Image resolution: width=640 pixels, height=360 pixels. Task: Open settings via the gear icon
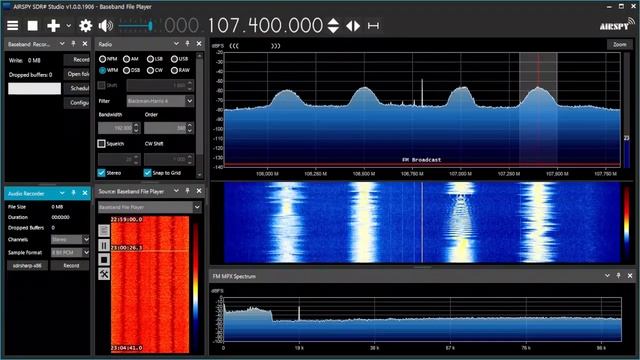point(85,26)
